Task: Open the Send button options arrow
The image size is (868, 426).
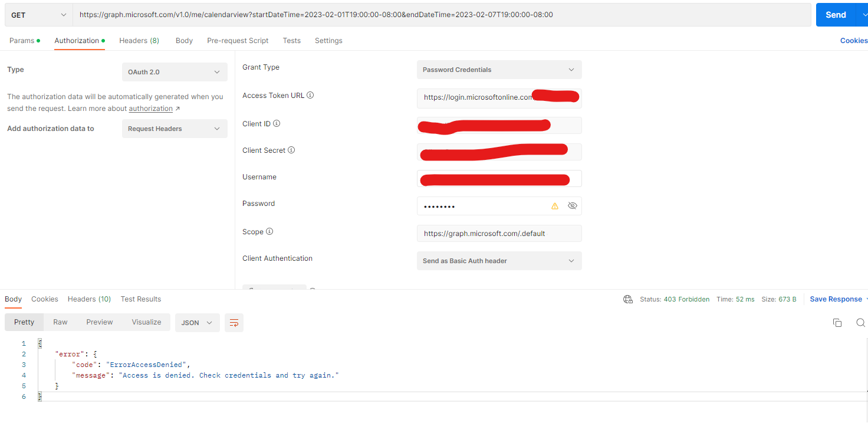Action: [863, 14]
